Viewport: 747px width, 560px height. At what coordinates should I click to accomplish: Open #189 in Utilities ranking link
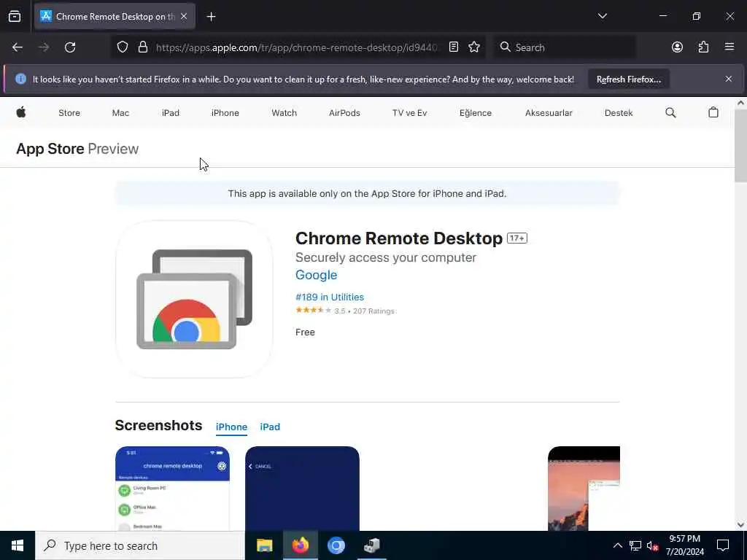coord(330,297)
